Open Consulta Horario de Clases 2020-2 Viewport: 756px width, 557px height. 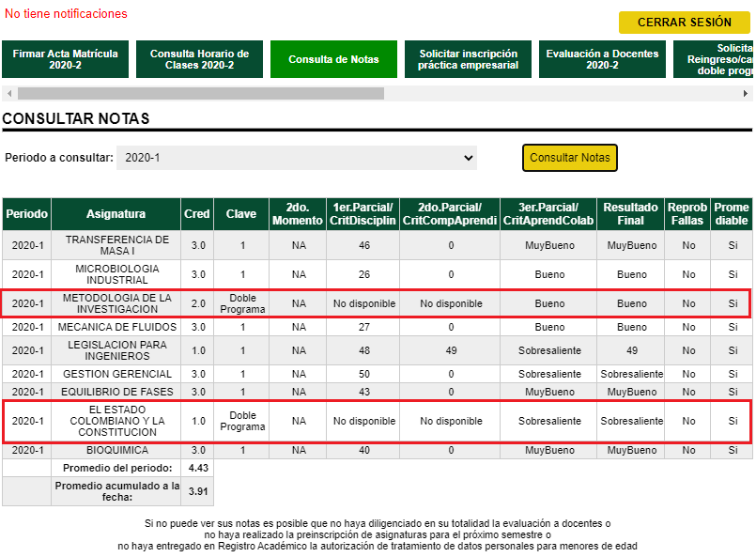point(199,59)
